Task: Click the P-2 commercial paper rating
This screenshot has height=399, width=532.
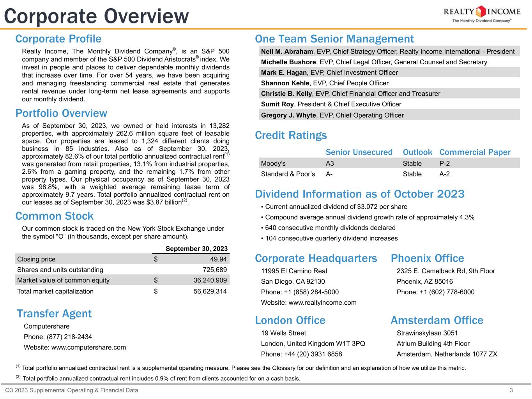Action: tap(445, 163)
